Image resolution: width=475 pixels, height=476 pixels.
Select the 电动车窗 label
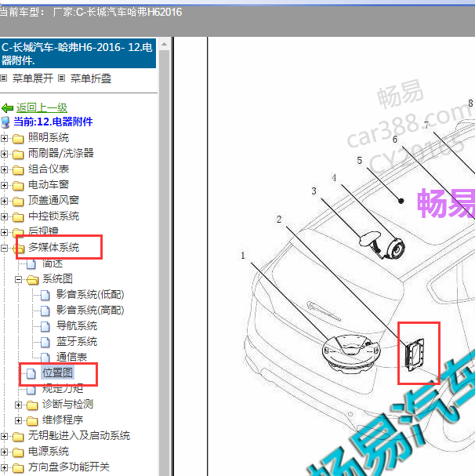[49, 184]
